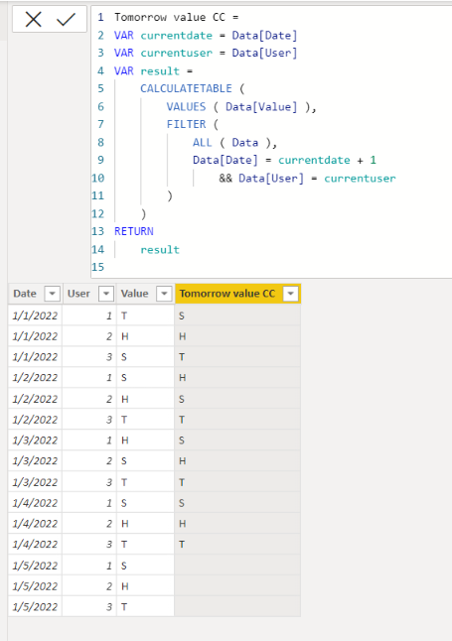Open the Date column filter dropdown
This screenshot has width=452, height=641.
point(52,294)
